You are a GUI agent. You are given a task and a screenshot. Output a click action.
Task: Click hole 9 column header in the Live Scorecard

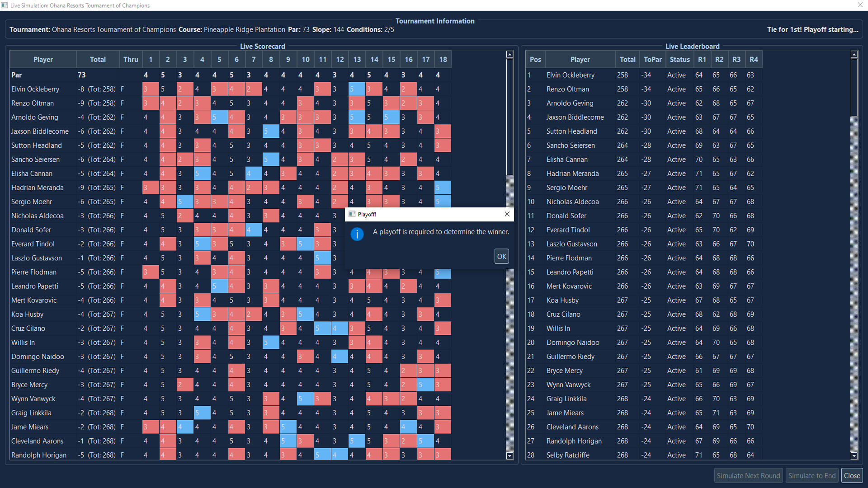click(x=288, y=59)
